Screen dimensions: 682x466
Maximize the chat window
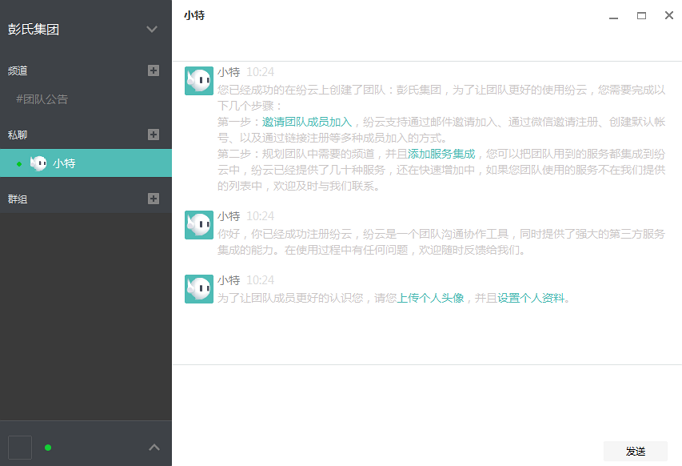pyautogui.click(x=641, y=16)
